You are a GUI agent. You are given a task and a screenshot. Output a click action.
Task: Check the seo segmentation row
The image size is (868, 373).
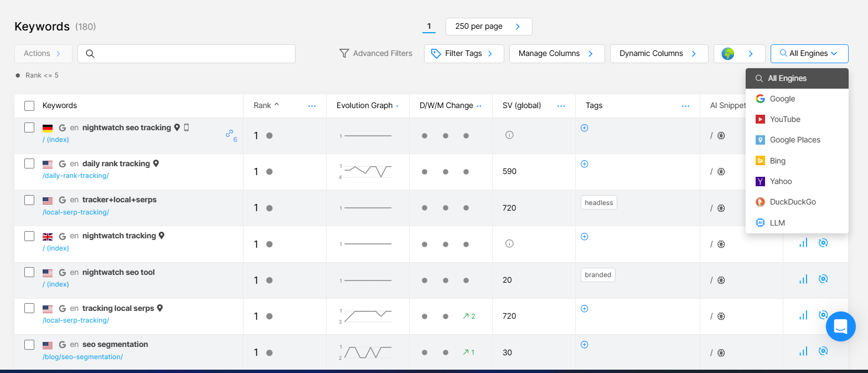[x=29, y=344]
